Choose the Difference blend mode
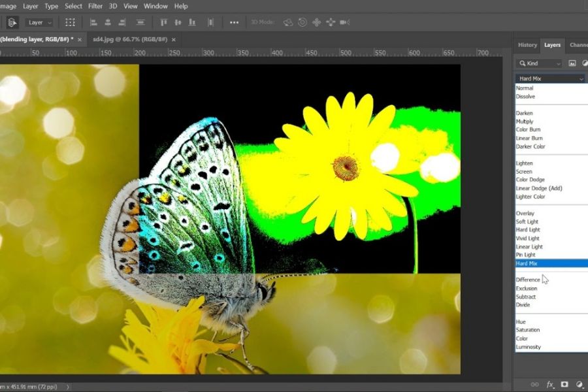 point(528,280)
